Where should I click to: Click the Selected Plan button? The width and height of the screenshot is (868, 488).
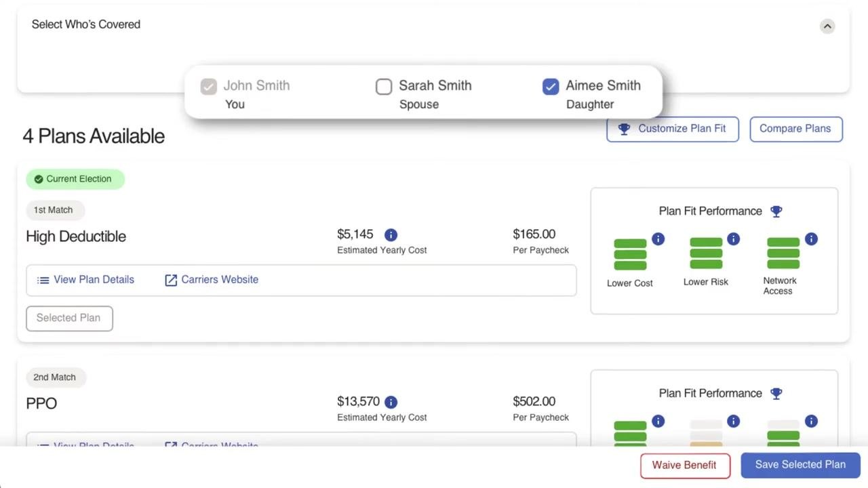pyautogui.click(x=69, y=318)
